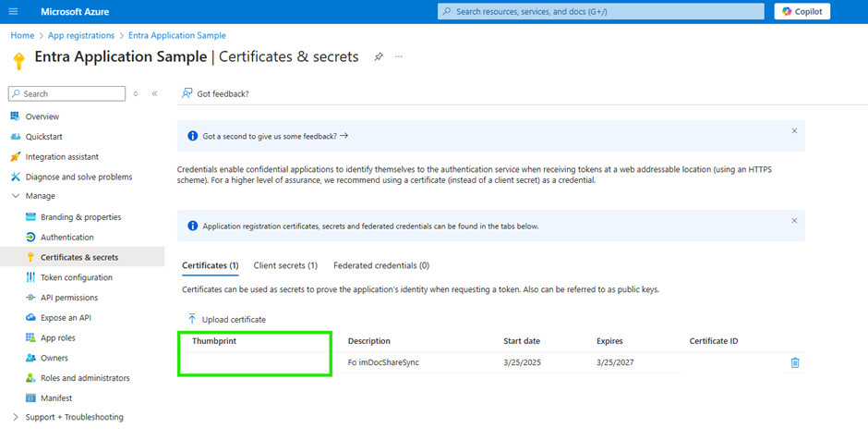Click info icon in credentials banner
Image resolution: width=868 pixels, height=440 pixels.
pyautogui.click(x=193, y=226)
